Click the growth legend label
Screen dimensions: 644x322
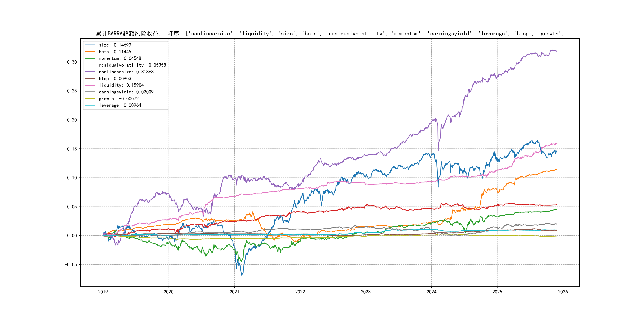coord(118,99)
